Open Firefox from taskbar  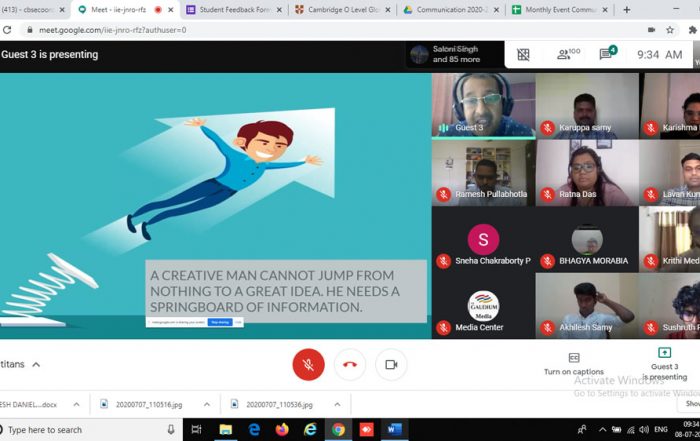click(x=282, y=430)
